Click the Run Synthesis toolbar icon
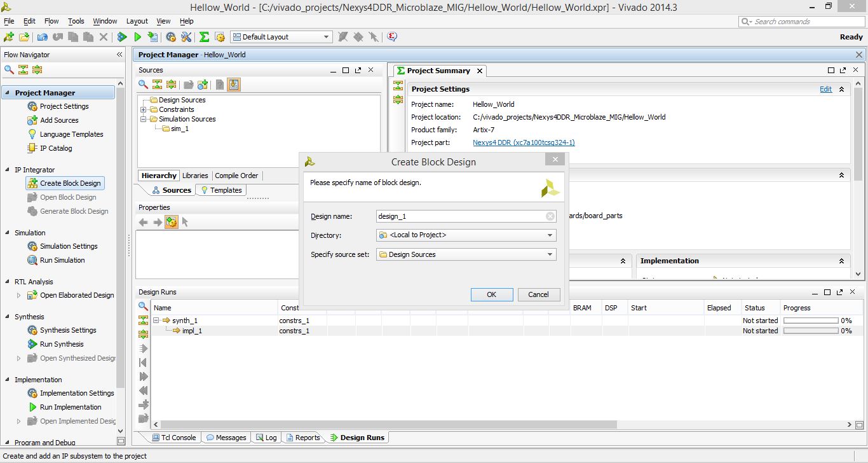Screen dimensions: 868x463 click(122, 37)
